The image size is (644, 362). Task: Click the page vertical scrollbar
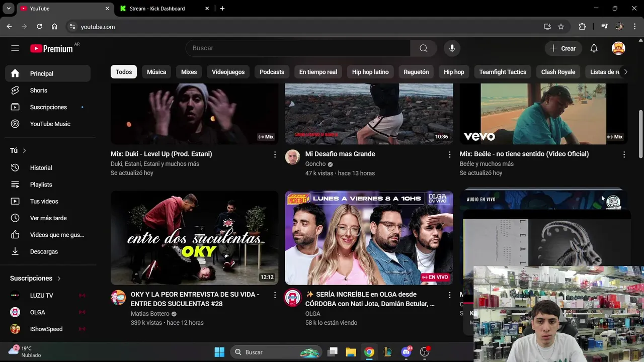click(x=640, y=133)
